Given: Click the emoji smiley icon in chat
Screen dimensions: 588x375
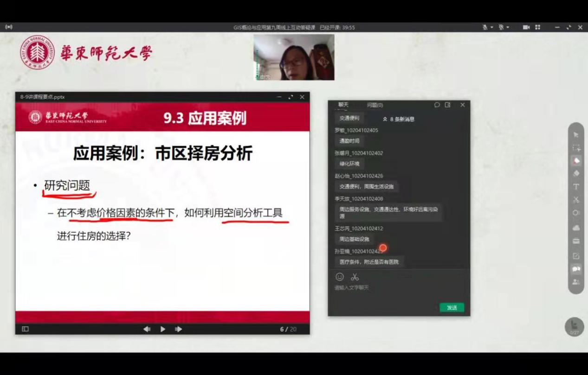Looking at the screenshot, I should coord(340,277).
